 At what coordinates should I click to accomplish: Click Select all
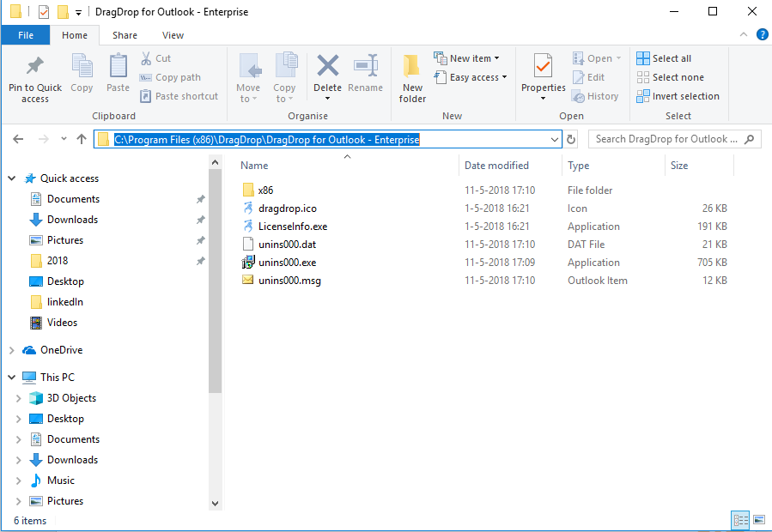tap(664, 58)
